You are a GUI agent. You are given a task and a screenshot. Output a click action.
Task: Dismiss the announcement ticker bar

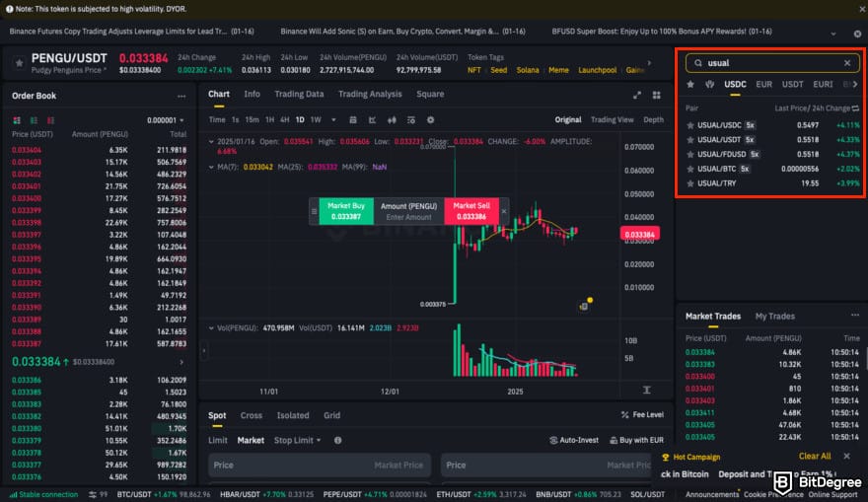tap(857, 34)
